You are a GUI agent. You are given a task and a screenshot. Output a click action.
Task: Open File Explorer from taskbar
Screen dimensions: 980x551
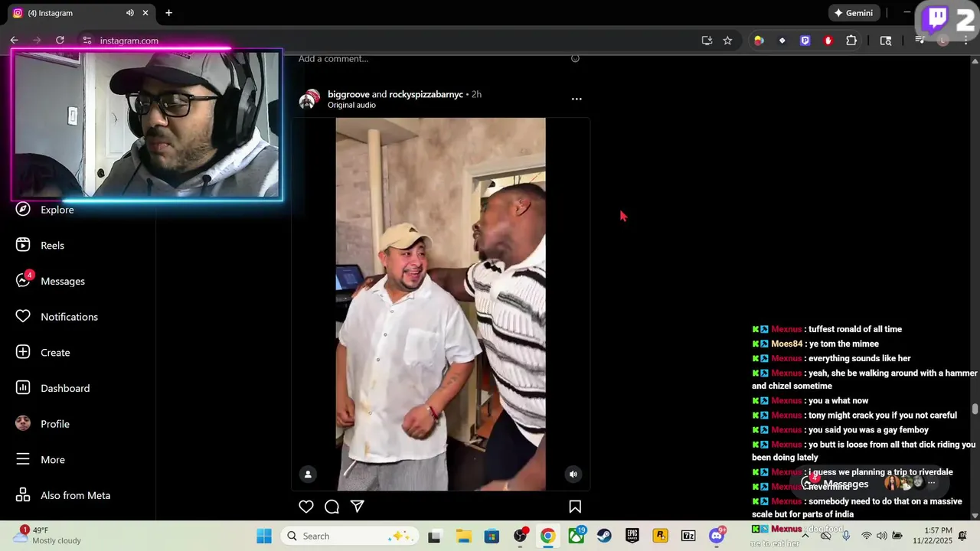[463, 536]
